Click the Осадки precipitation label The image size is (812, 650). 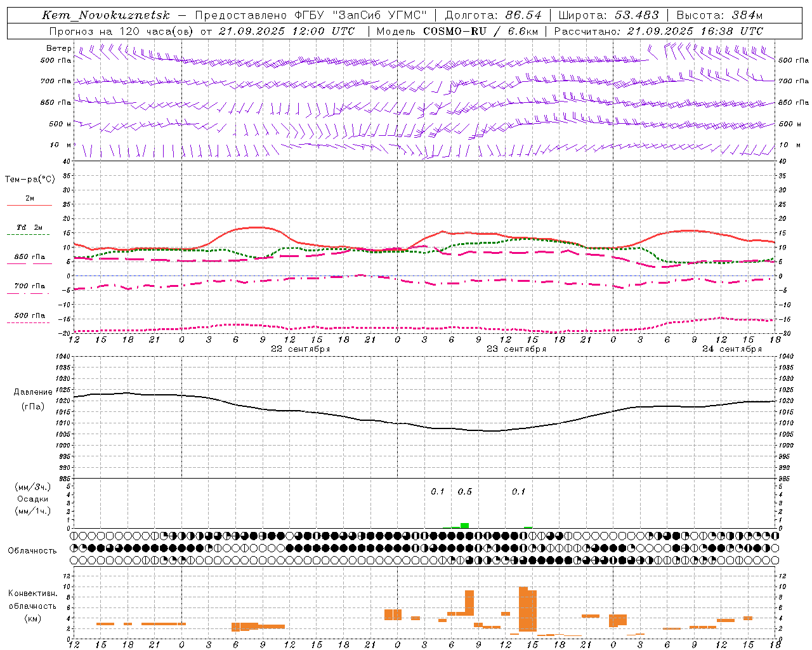click(x=33, y=499)
